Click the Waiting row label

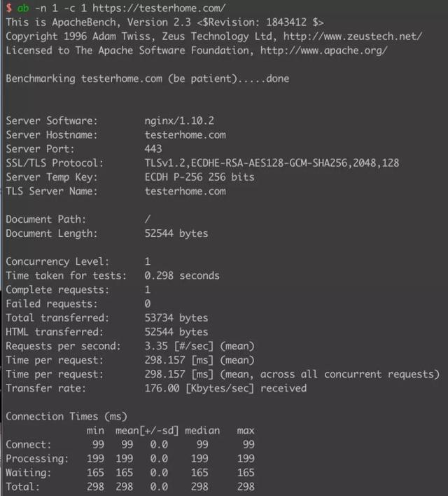click(29, 473)
